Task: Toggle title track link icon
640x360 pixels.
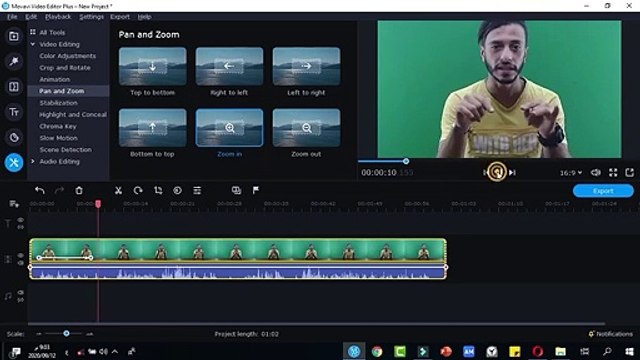Action: 20,227
